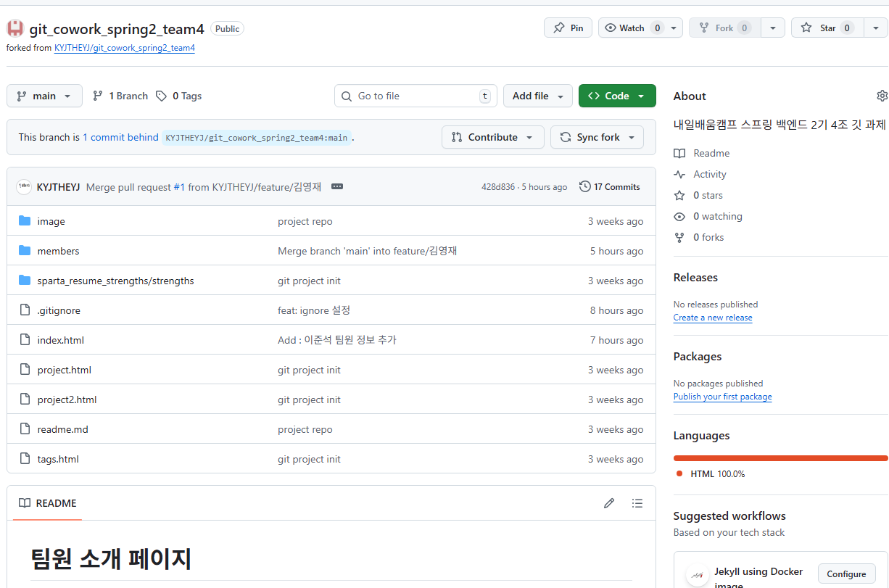Click the image folder icon
Screen dimensions: 889x588
[x=25, y=221]
